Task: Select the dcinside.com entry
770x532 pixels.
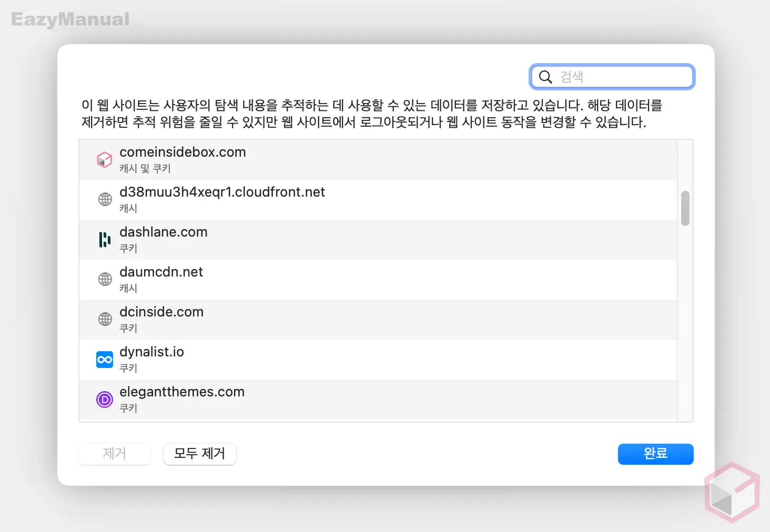Action: pyautogui.click(x=378, y=320)
